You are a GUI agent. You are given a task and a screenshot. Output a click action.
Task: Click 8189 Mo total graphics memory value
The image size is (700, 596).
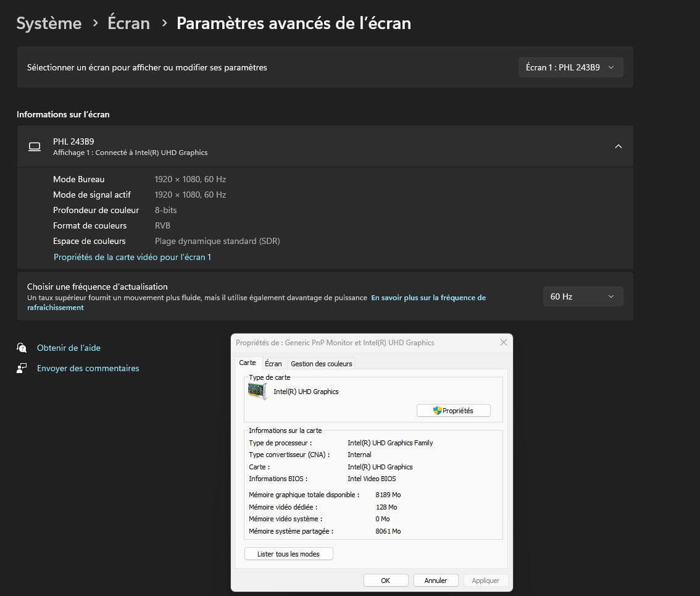pyautogui.click(x=388, y=495)
